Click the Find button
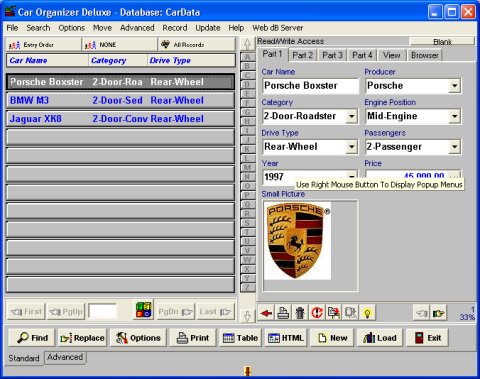Image resolution: width=480 pixels, height=379 pixels. [32, 338]
